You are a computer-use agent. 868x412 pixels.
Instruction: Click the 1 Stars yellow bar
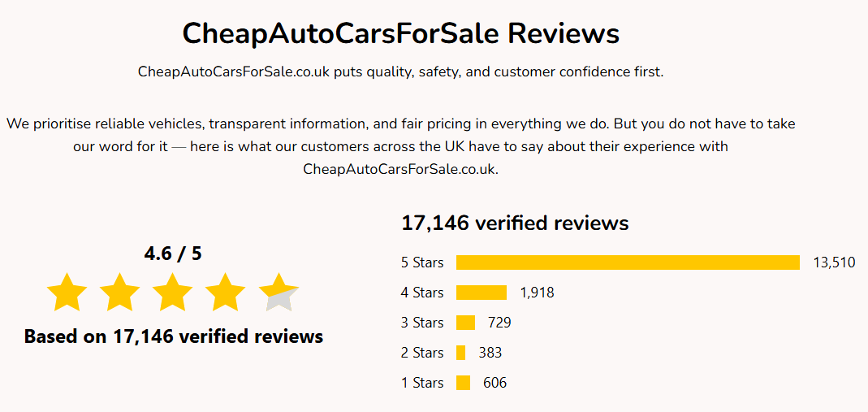(463, 383)
